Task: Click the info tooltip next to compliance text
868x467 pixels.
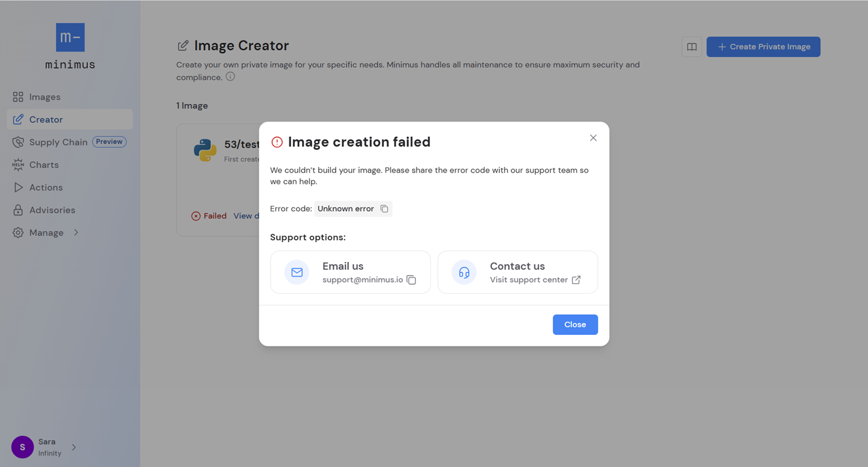Action: [x=230, y=77]
